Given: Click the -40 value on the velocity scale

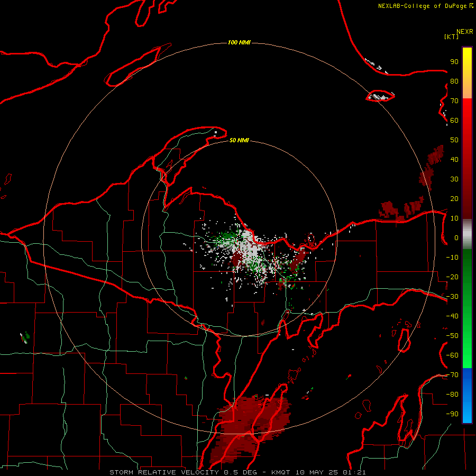Looking at the screenshot, I should [x=452, y=316].
